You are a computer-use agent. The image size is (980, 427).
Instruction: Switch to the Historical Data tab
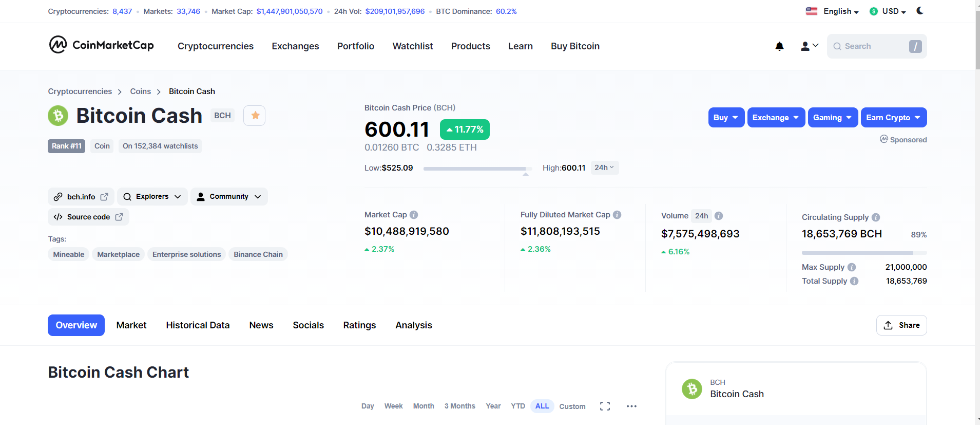pyautogui.click(x=198, y=325)
